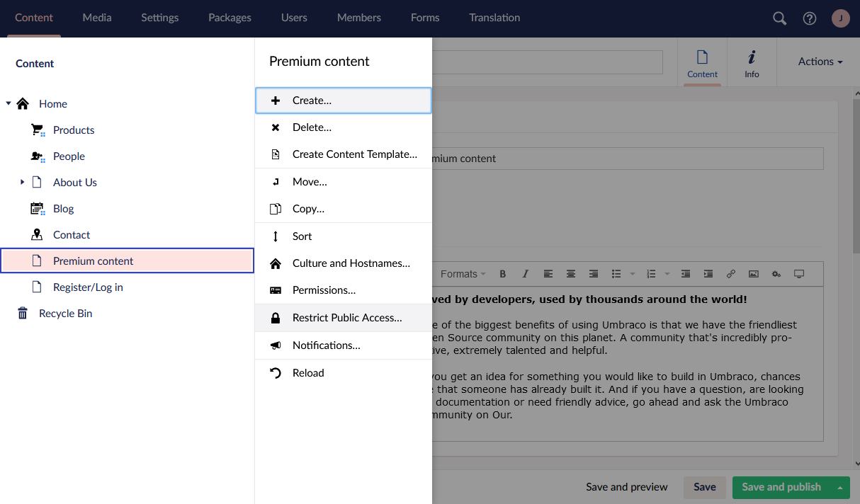Screen dimensions: 860x504
Task: Choose Restrict Public Access from the menu
Action: pos(346,318)
